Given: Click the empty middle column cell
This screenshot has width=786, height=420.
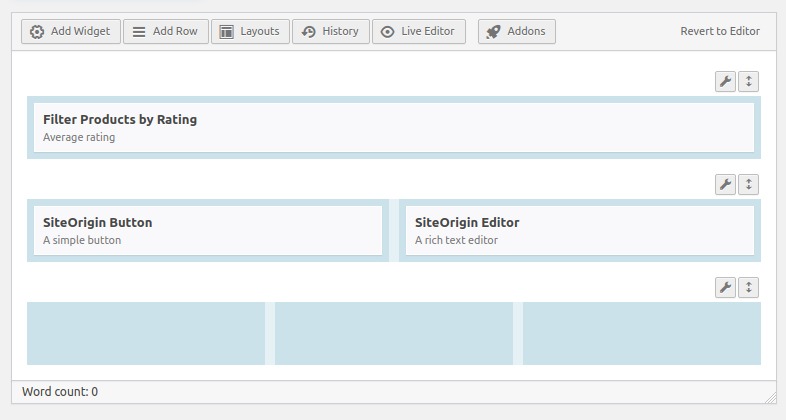Looking at the screenshot, I should pyautogui.click(x=394, y=333).
